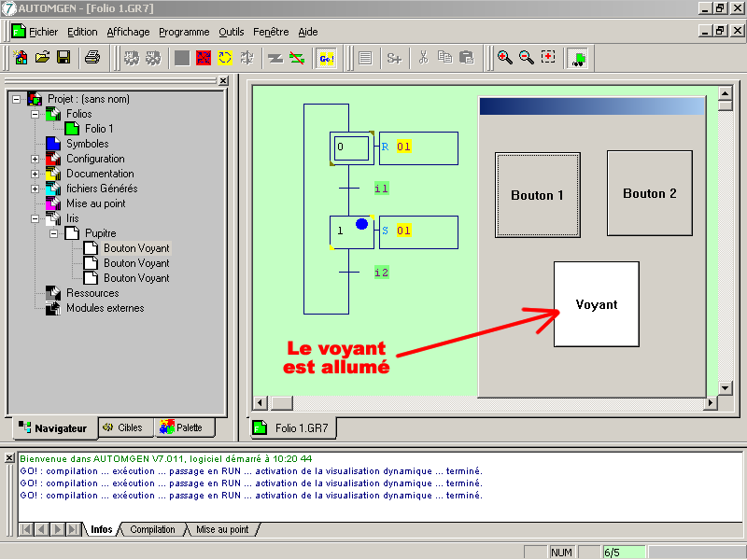Click the Zoom in magnifier icon
The image size is (747, 560).
[x=505, y=58]
